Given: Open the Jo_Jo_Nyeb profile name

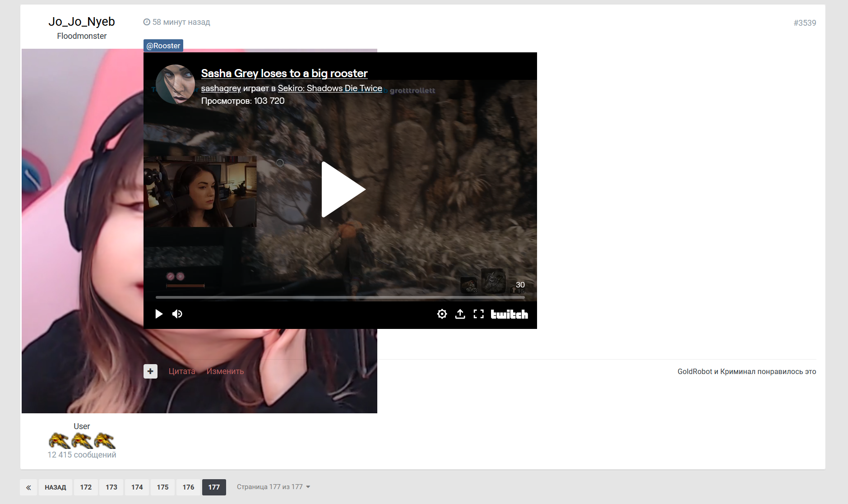Looking at the screenshot, I should point(82,22).
